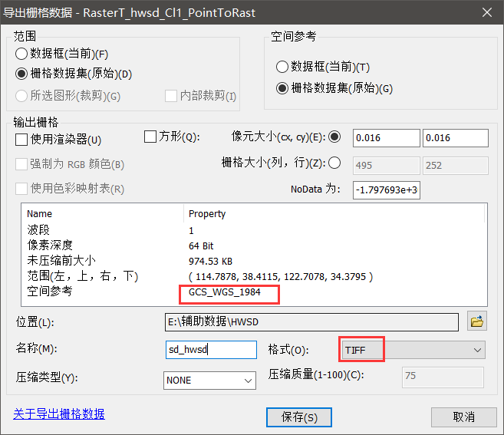Viewport: 504px width, 435px height.
Task: Open the 压缩类型(Y) NONE dropdown
Action: pos(209,381)
